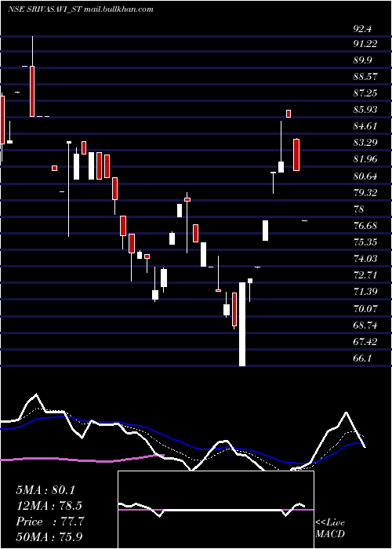Click the pink 50MA line
The height and width of the screenshot is (549, 392).
click(82, 459)
